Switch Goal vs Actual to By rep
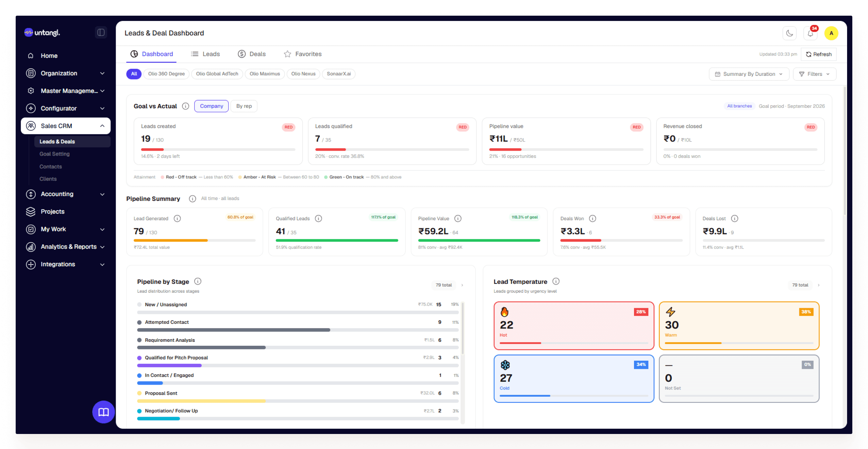The height and width of the screenshot is (449, 868). pos(244,106)
